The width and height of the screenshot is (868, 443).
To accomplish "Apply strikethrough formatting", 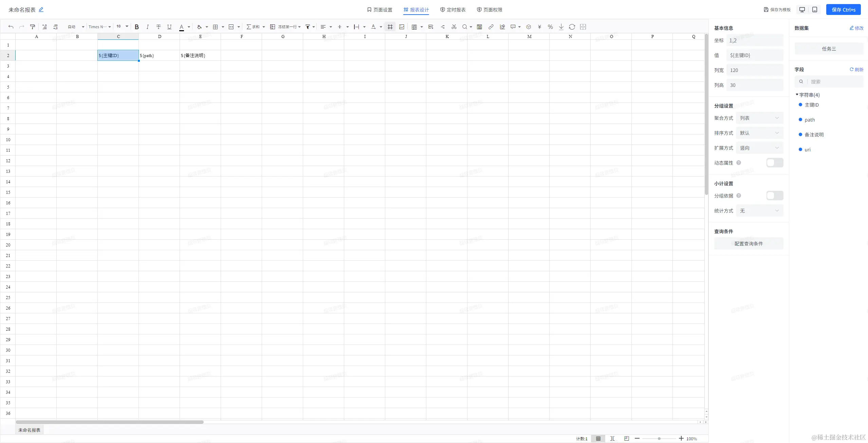I will [x=159, y=27].
